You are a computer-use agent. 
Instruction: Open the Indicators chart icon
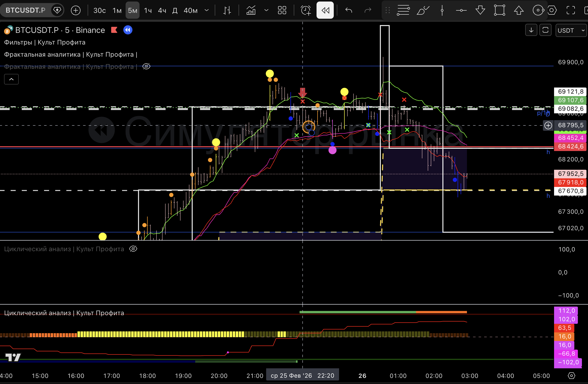click(x=251, y=10)
